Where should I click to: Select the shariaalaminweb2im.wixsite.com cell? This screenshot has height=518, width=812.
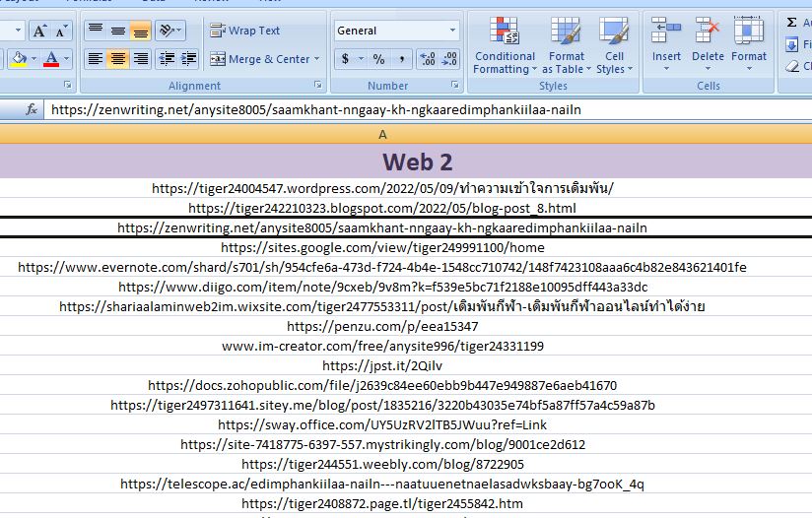(406, 306)
